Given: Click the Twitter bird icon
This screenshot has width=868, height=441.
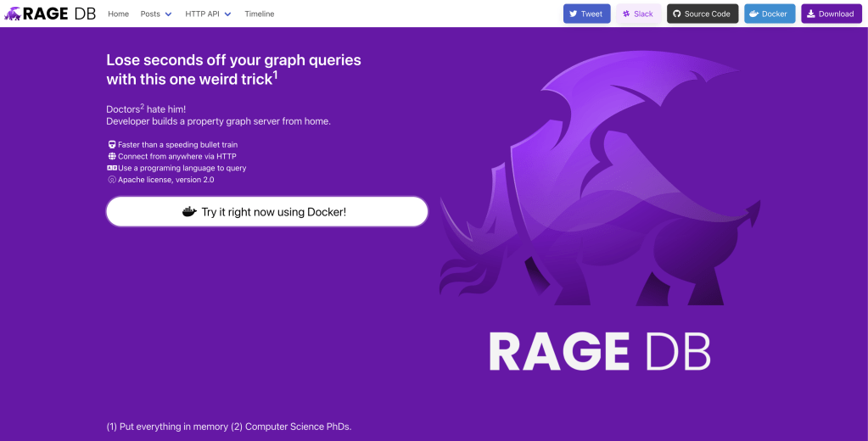Looking at the screenshot, I should click(x=574, y=14).
